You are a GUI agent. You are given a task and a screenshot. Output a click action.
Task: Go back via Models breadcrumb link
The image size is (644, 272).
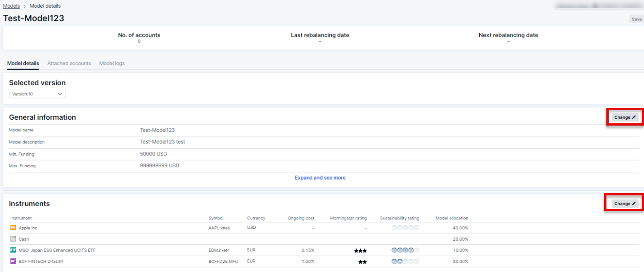[11, 6]
